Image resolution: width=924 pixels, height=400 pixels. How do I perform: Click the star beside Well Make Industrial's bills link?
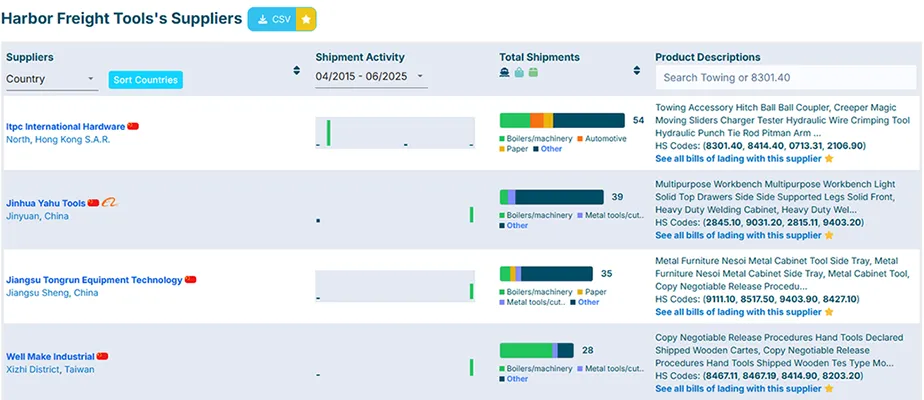828,389
